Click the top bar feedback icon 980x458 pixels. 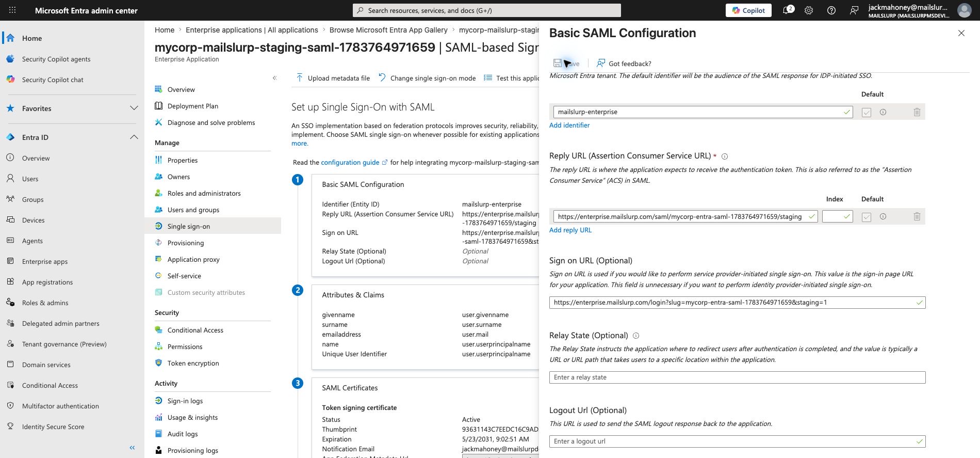point(854,10)
